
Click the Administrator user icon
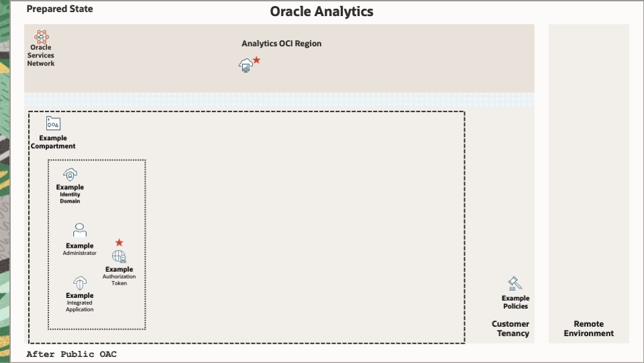click(x=80, y=230)
